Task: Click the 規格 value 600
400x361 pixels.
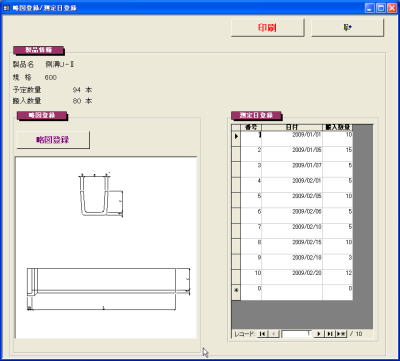Action: coord(51,77)
